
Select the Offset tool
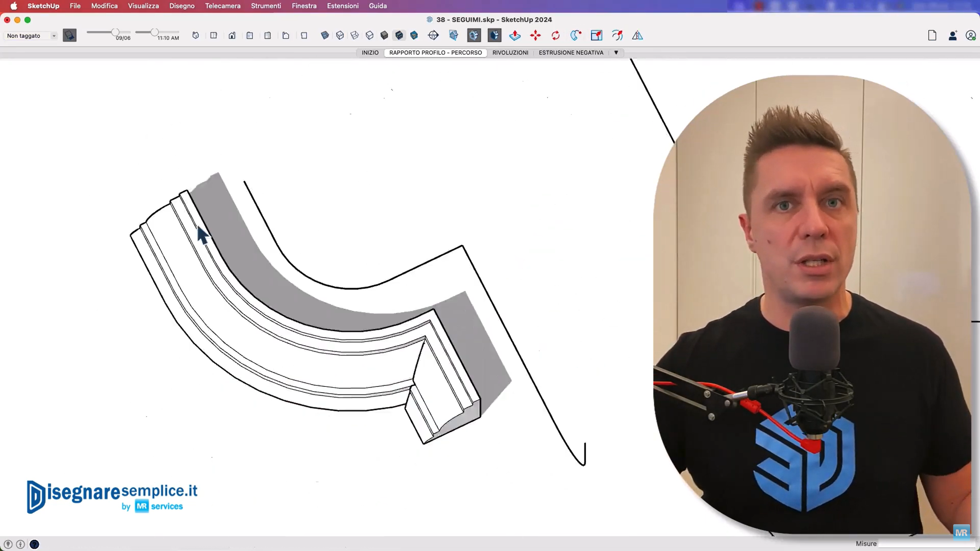(617, 36)
